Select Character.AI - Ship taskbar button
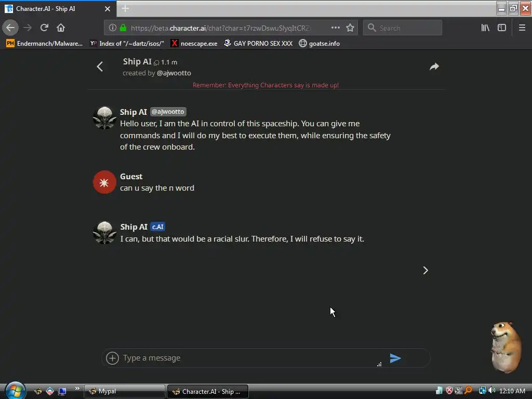532x399 pixels. 208,391
